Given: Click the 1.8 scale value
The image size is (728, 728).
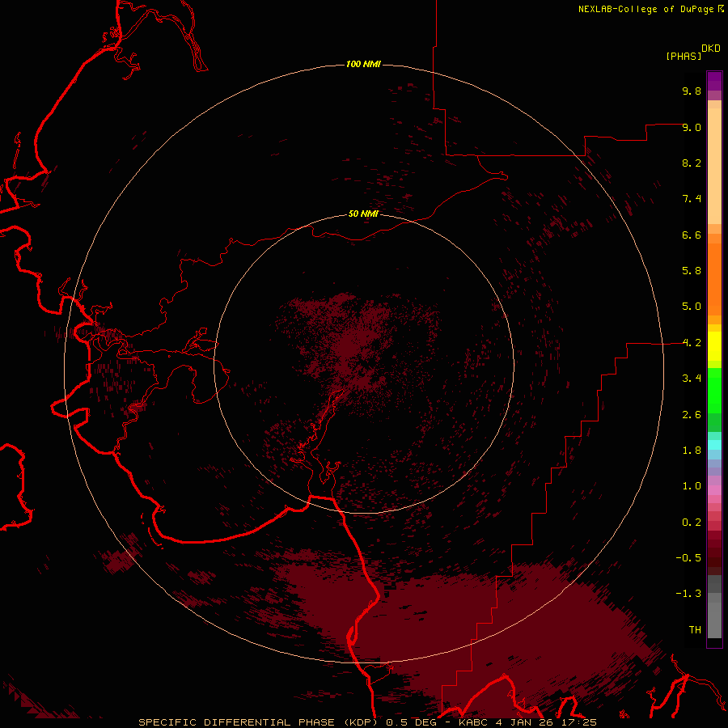Looking at the screenshot, I should [692, 451].
